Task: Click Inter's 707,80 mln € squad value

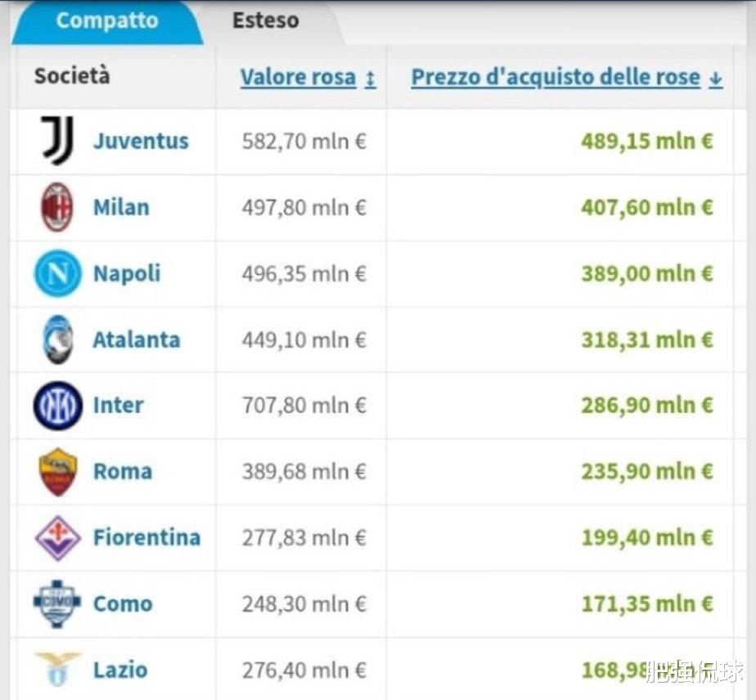Action: [304, 405]
